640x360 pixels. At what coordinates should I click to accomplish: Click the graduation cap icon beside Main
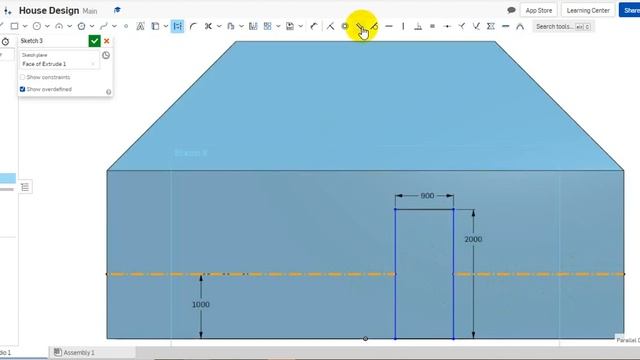click(117, 10)
